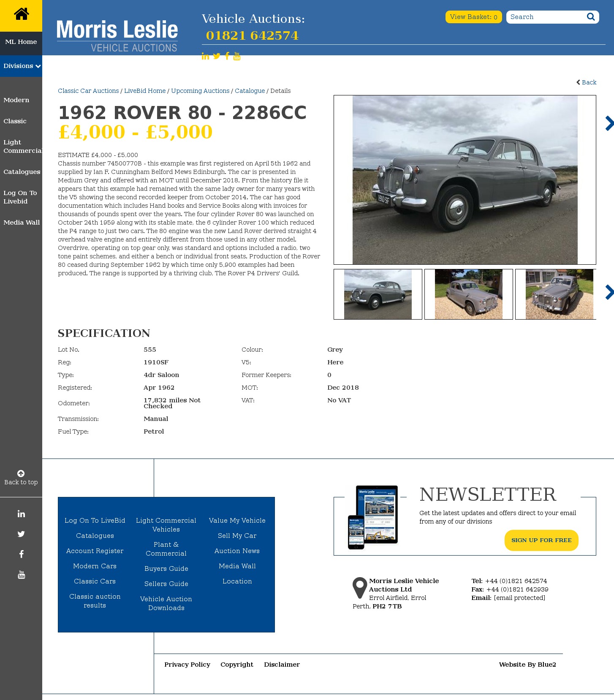Expand the Divisions dropdown
This screenshot has width=614, height=700.
[21, 66]
